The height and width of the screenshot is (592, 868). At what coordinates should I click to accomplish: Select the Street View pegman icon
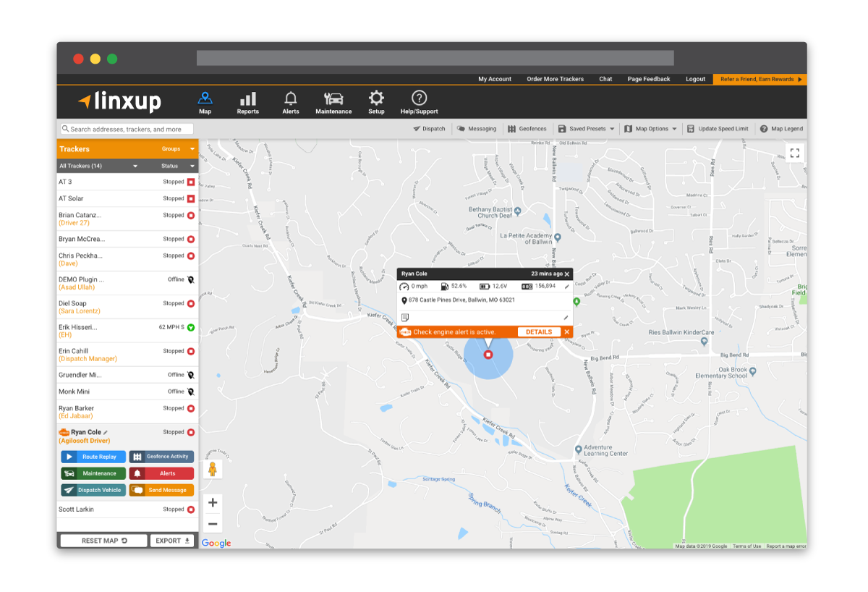click(x=213, y=470)
